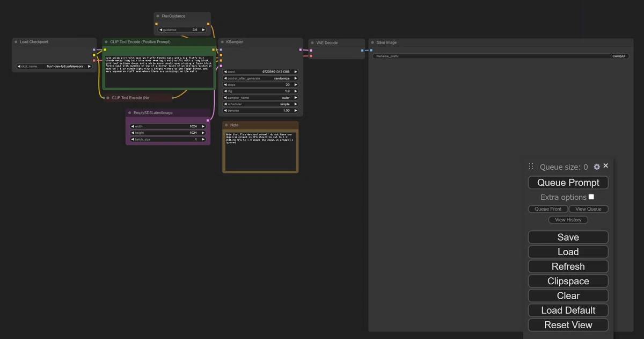Click the pink samples input slot on VAE Decode
The width and height of the screenshot is (644, 339).
click(311, 51)
